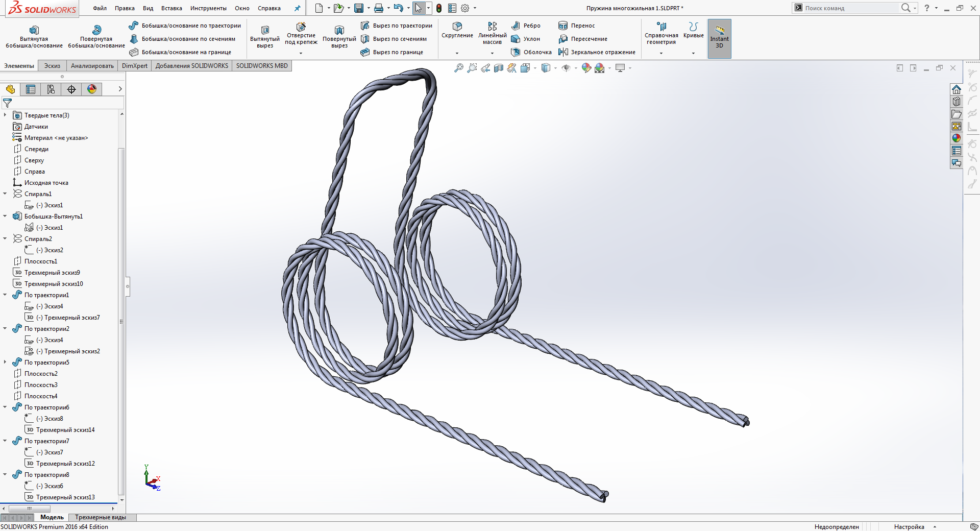
Task: Expand the hidden FeatureManager tabs chevron
Action: 120,89
